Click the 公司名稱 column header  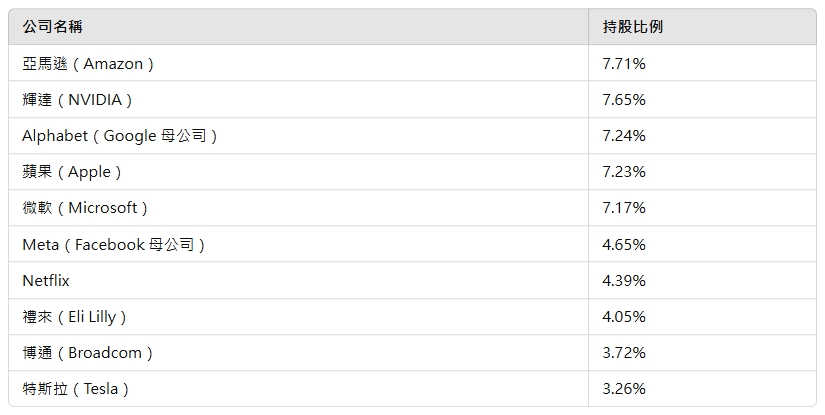tap(52, 27)
